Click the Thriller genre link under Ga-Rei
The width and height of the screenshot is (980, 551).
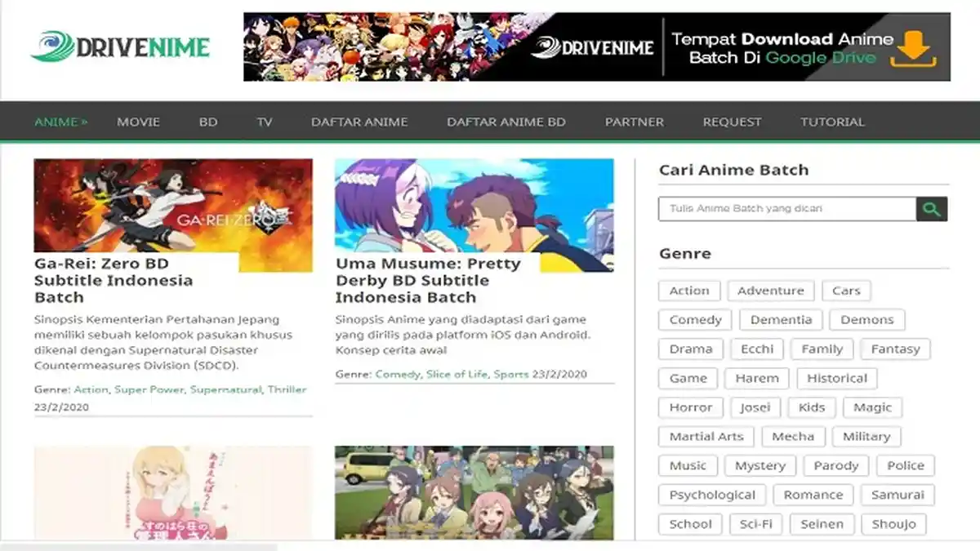pos(287,390)
